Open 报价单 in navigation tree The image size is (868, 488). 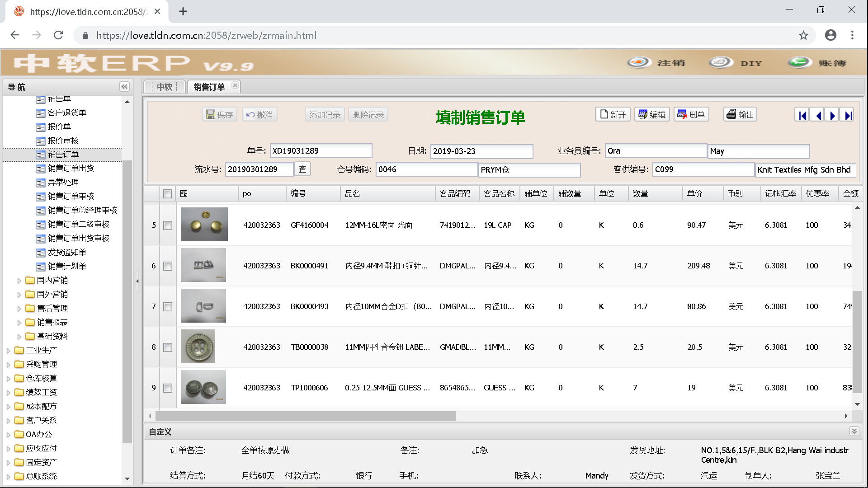[x=59, y=127]
